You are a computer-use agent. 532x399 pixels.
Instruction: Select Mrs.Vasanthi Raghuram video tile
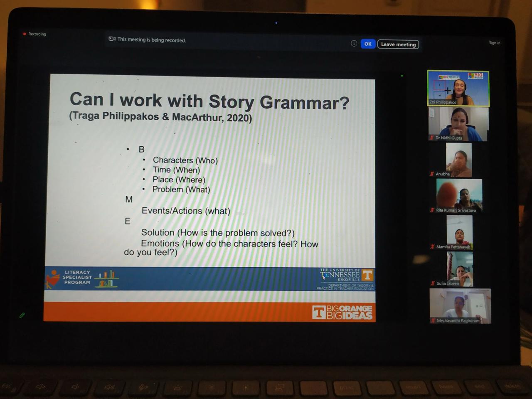pos(460,305)
